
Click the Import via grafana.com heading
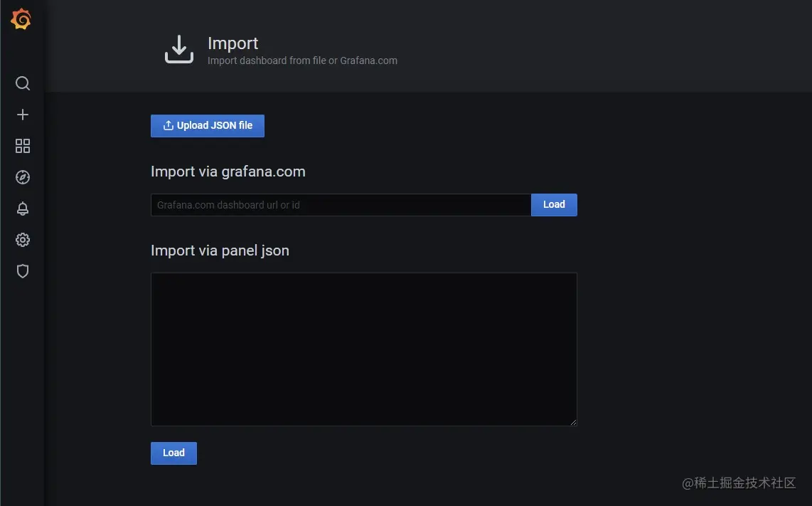[x=228, y=172]
